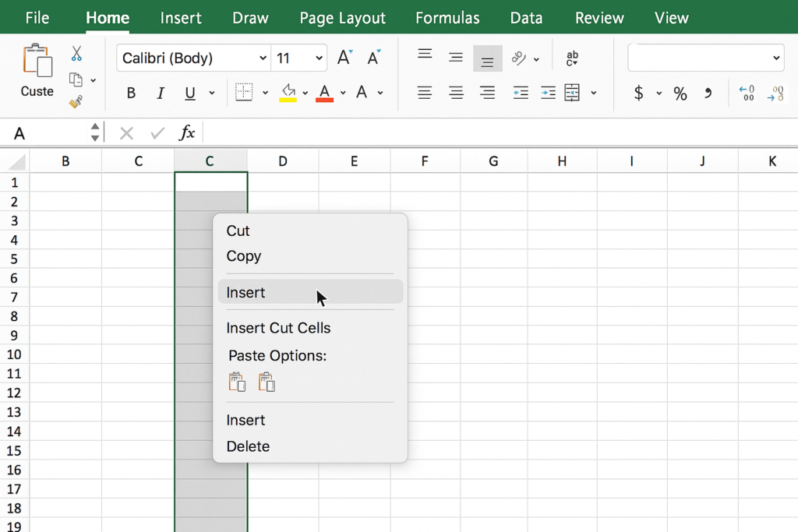Click the Paste clipboard icon in ribbon
The width and height of the screenshot is (798, 532).
click(37, 62)
